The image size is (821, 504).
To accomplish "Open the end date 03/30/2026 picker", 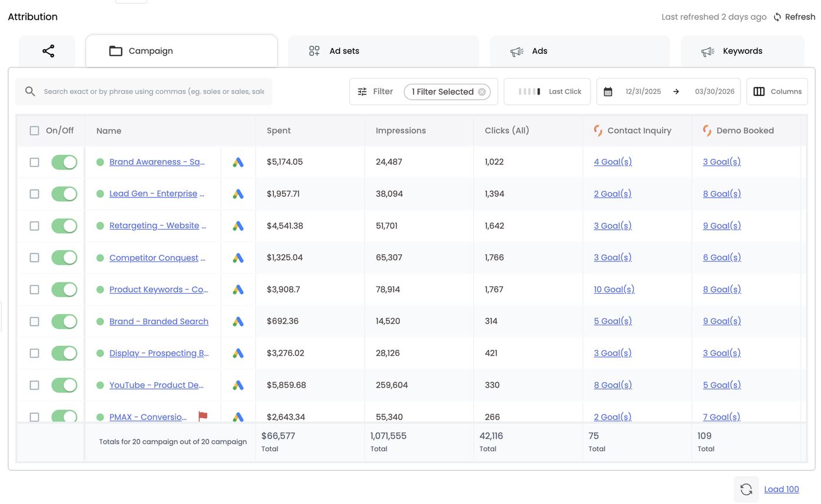I will pyautogui.click(x=714, y=91).
